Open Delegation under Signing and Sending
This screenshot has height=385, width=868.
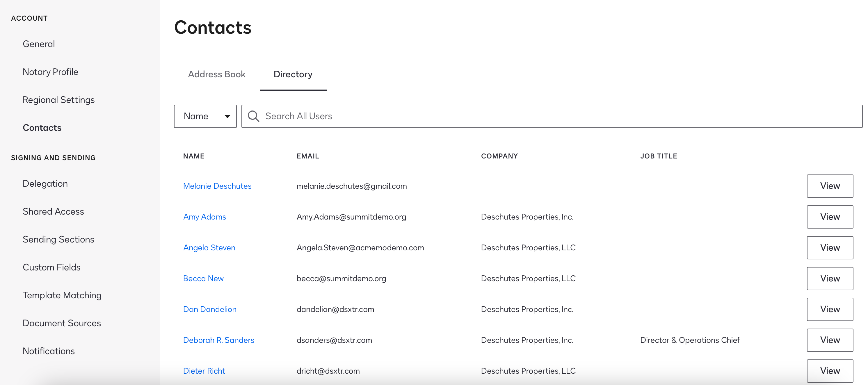[45, 183]
